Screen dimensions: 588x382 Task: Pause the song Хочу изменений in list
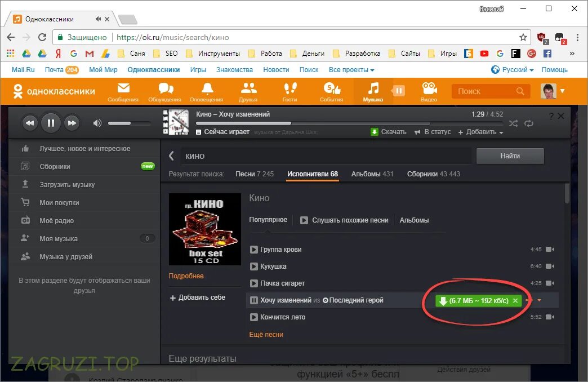(254, 300)
